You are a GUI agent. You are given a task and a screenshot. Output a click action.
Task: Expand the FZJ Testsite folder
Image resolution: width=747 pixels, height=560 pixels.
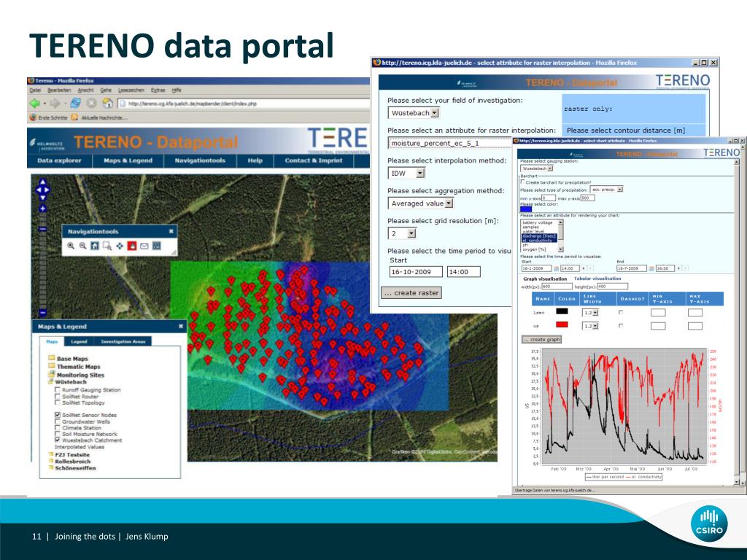click(x=69, y=455)
